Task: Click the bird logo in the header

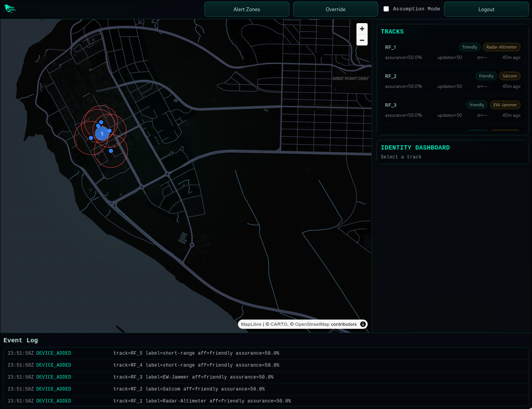Action: click(10, 8)
